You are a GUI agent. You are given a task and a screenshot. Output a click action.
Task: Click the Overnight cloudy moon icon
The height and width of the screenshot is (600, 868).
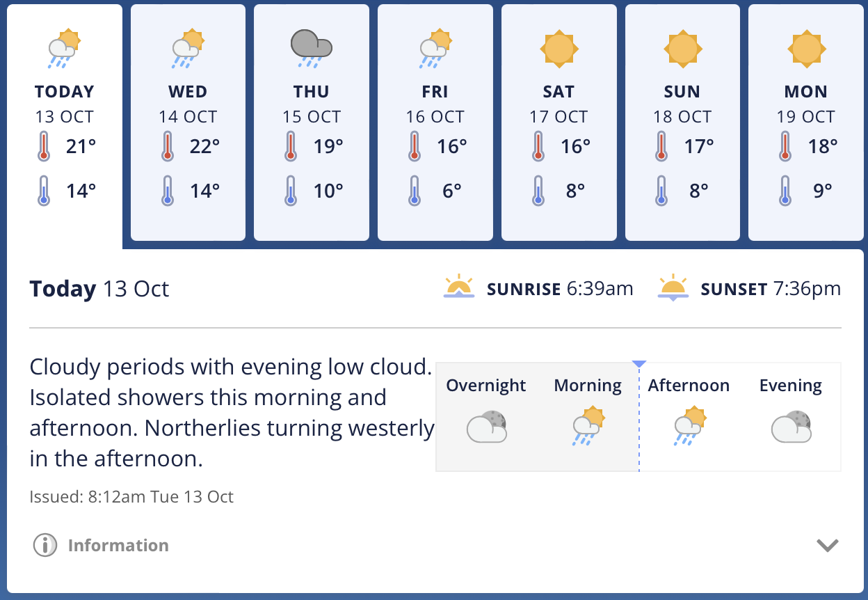point(487,427)
